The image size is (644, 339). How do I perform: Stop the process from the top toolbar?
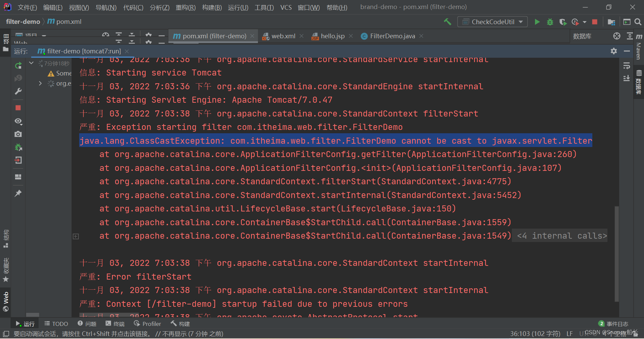595,22
